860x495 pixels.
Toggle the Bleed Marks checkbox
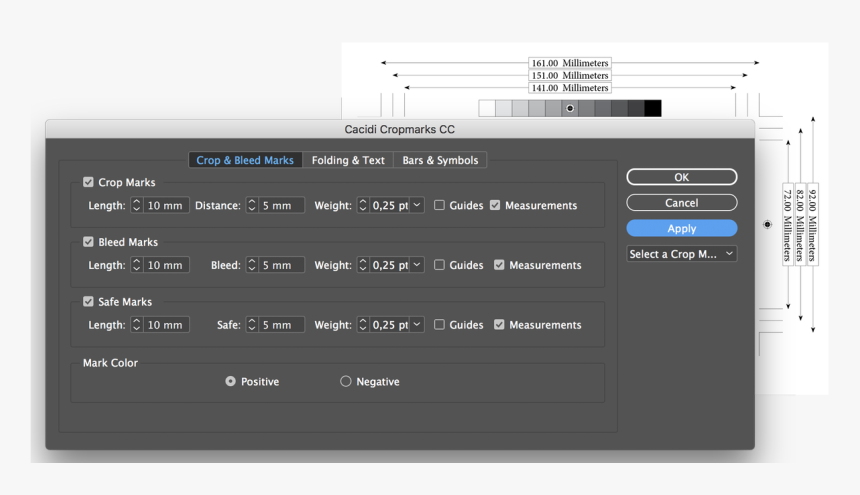tap(88, 242)
